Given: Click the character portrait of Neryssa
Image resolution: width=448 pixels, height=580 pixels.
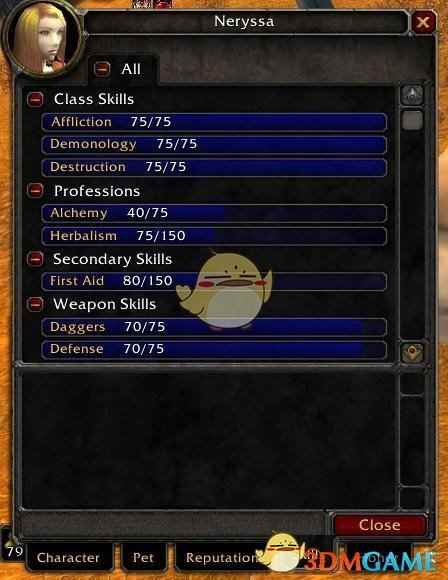Looking at the screenshot, I should pyautogui.click(x=43, y=39).
